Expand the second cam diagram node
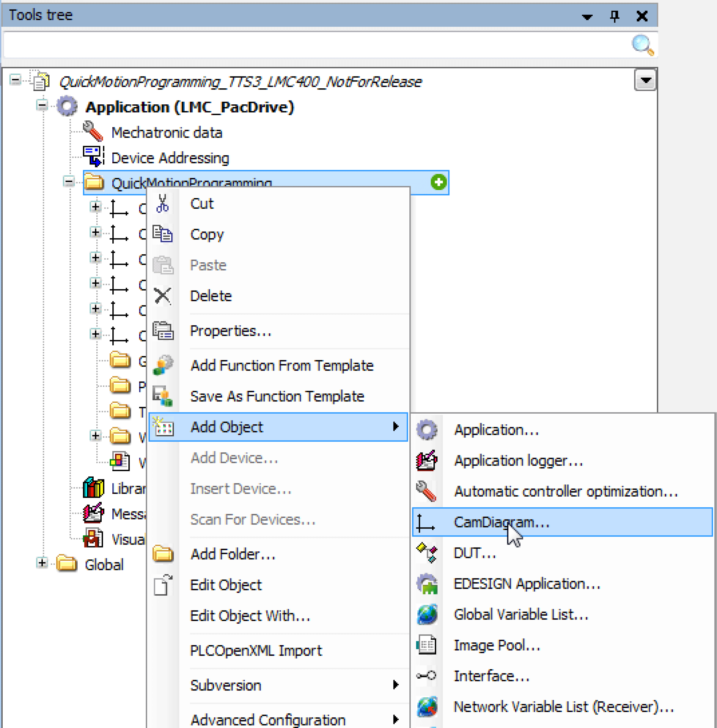This screenshot has width=717, height=728. click(x=95, y=232)
